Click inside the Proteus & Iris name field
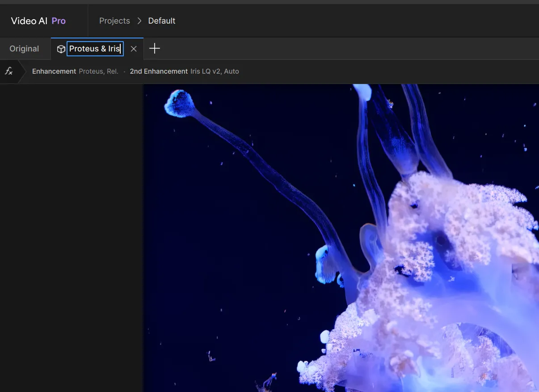 (x=94, y=49)
